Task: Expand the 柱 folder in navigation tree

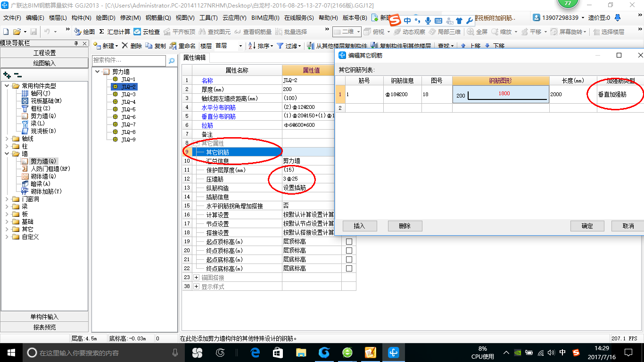Action: coord(7,146)
